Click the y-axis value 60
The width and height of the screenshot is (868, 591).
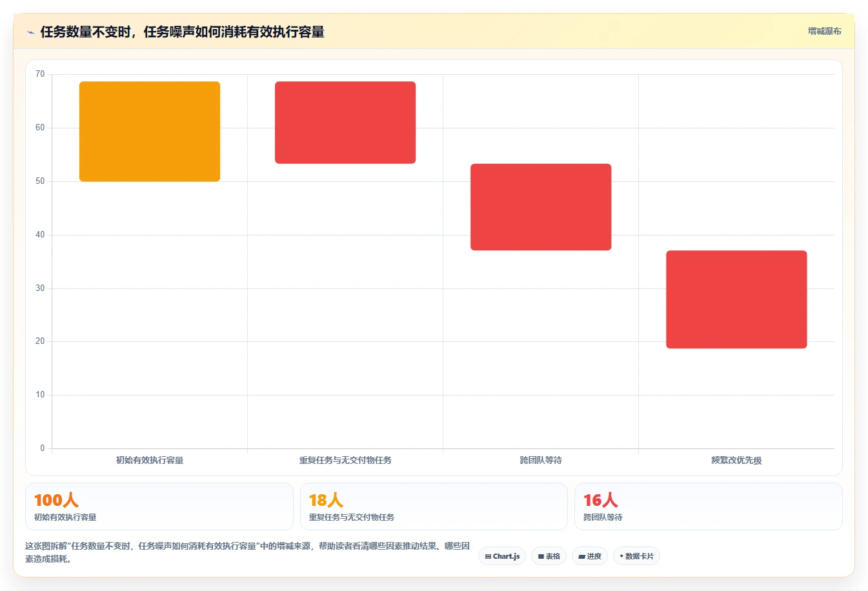(40, 128)
